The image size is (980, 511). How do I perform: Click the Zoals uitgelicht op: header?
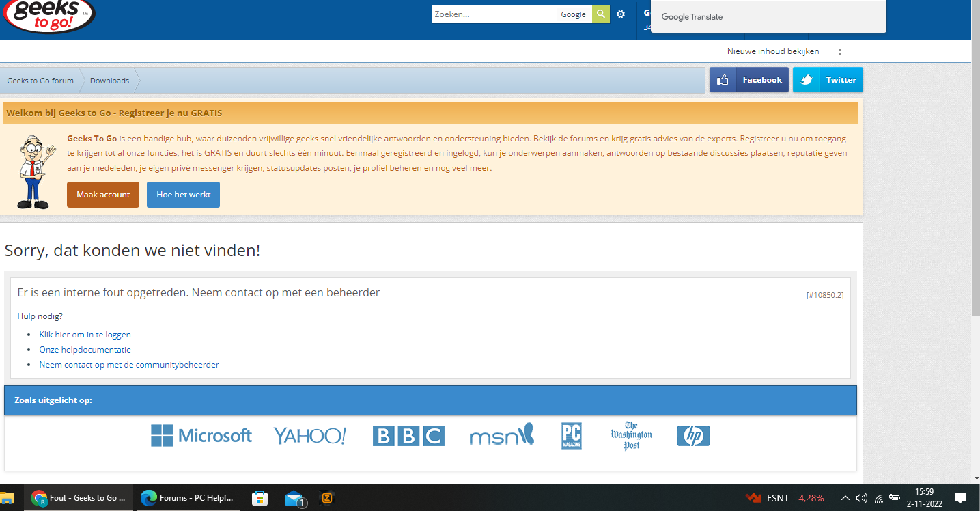(x=430, y=400)
